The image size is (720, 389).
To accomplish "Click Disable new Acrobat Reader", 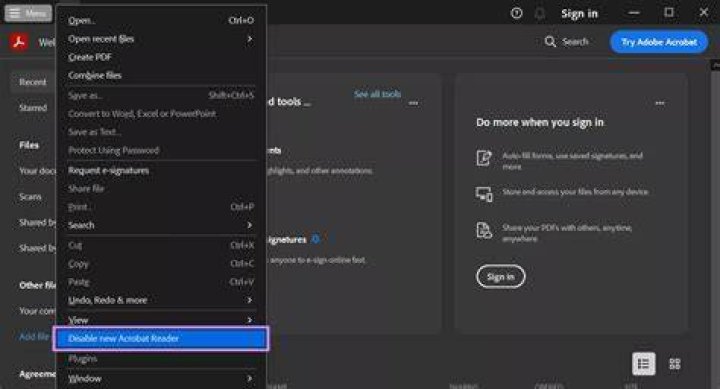I will [160, 338].
